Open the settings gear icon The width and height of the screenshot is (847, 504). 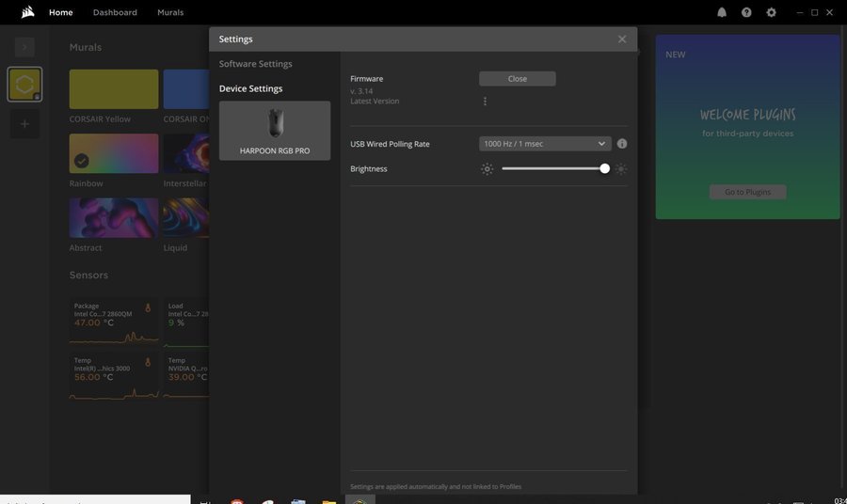coord(772,12)
